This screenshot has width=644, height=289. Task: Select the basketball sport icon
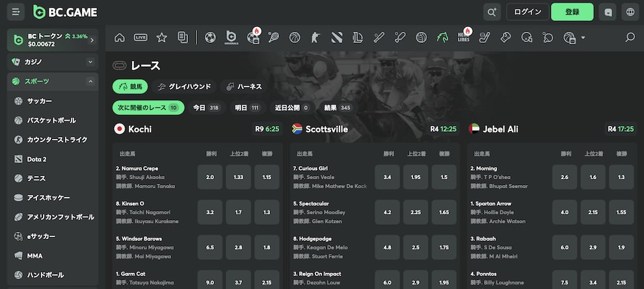[x=295, y=38]
